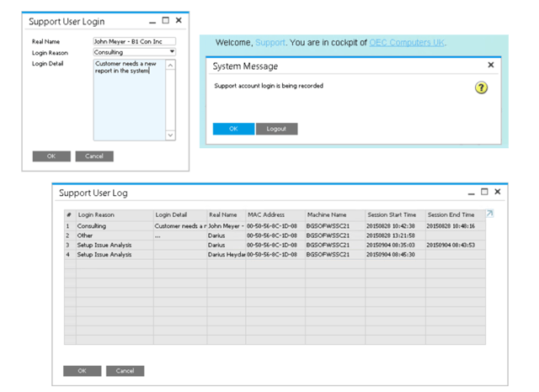The height and width of the screenshot is (392, 539).
Task: Select the Other login reason cell
Action: [115, 236]
